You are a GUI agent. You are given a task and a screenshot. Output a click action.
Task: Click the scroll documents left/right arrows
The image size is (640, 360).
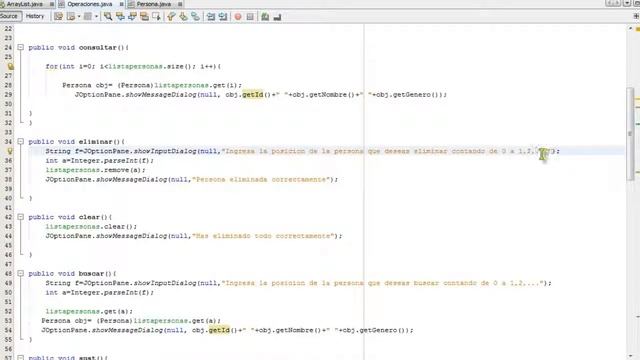pyautogui.click(x=613, y=3)
